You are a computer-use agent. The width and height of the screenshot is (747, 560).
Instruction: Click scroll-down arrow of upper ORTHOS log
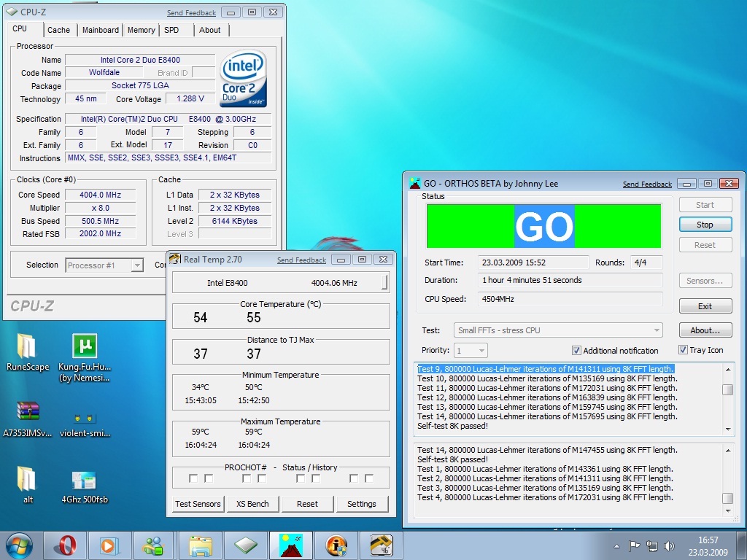[728, 429]
